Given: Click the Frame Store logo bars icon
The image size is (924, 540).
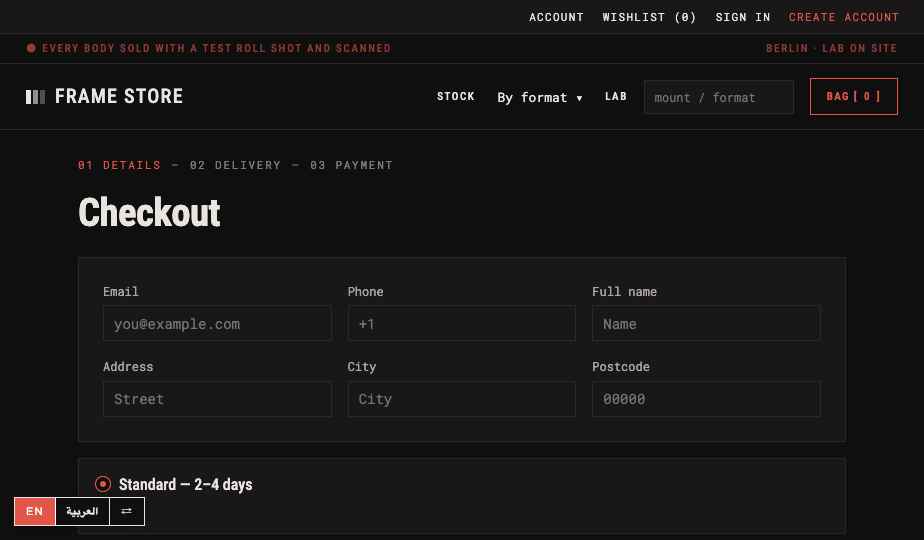Looking at the screenshot, I should point(35,97).
